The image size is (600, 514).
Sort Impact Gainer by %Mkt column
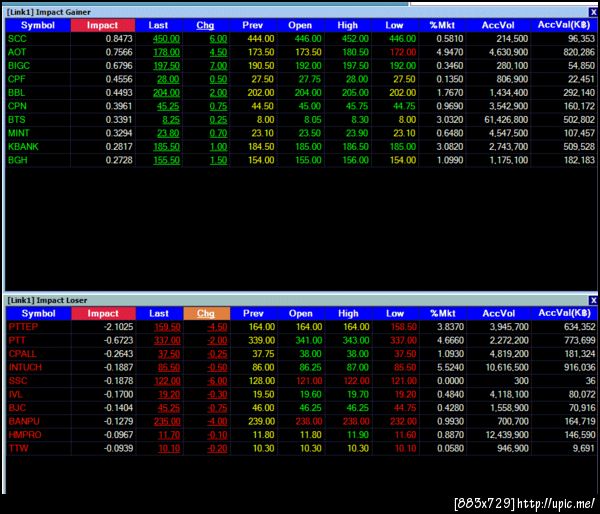[442, 25]
